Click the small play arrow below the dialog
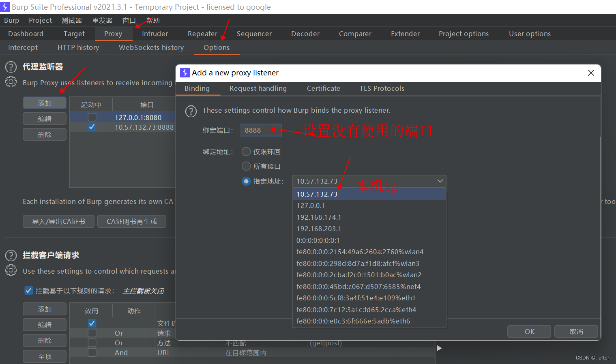 coord(439,348)
